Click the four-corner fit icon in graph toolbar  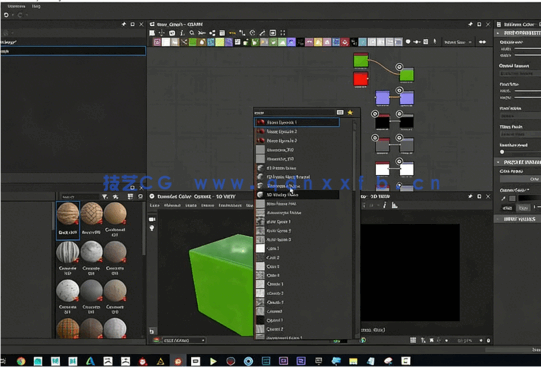(x=283, y=33)
